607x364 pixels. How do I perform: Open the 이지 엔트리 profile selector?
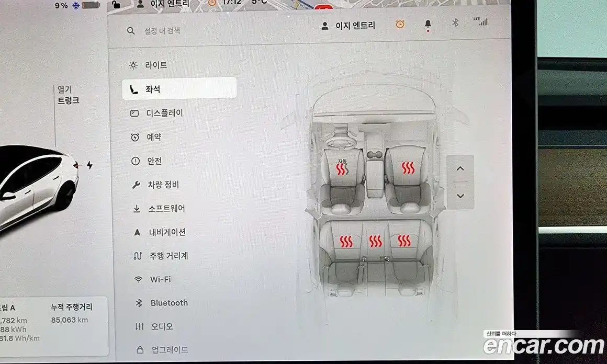pos(349,26)
